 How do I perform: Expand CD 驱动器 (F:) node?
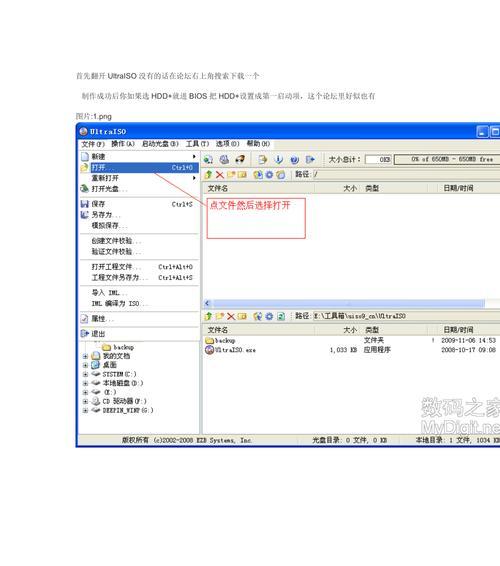(85, 401)
